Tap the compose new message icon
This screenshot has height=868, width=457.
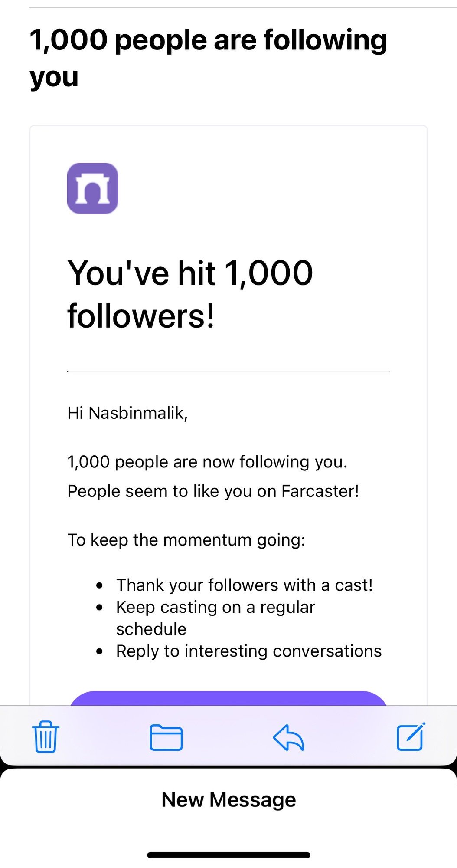(411, 736)
